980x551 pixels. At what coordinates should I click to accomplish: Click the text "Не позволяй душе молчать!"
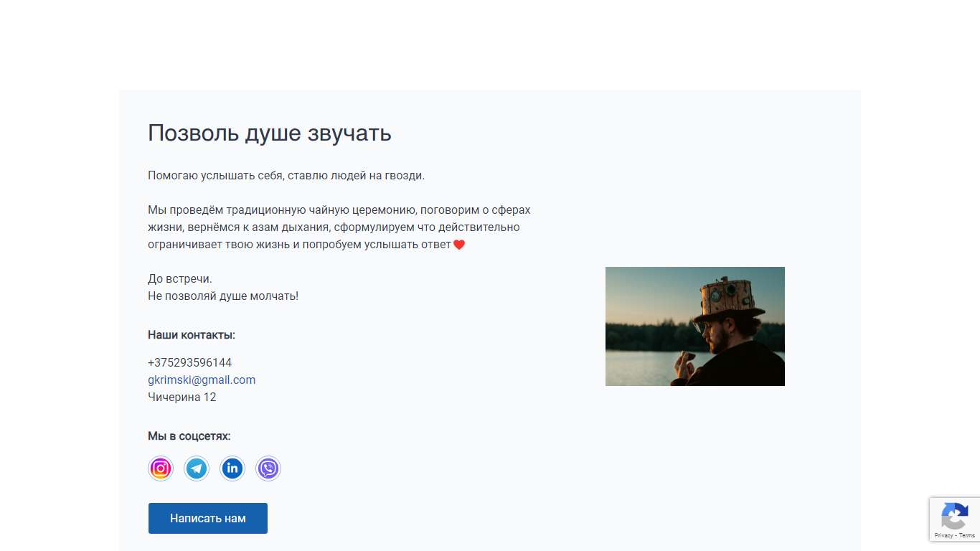coord(223,296)
